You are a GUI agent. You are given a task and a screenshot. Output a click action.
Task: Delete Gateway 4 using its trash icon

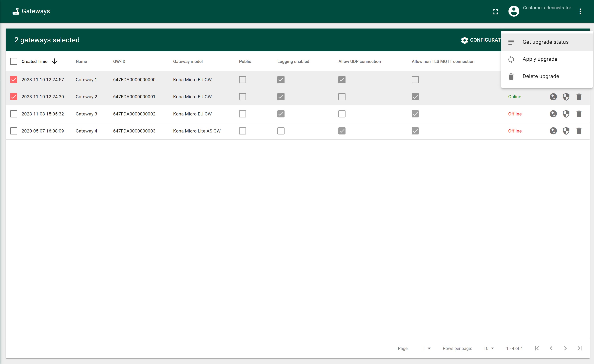pos(579,131)
